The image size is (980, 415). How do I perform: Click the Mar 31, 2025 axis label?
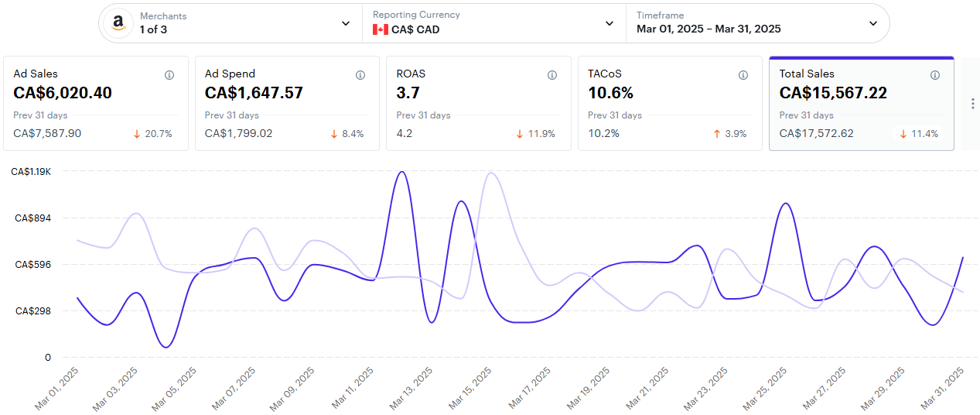(942, 389)
